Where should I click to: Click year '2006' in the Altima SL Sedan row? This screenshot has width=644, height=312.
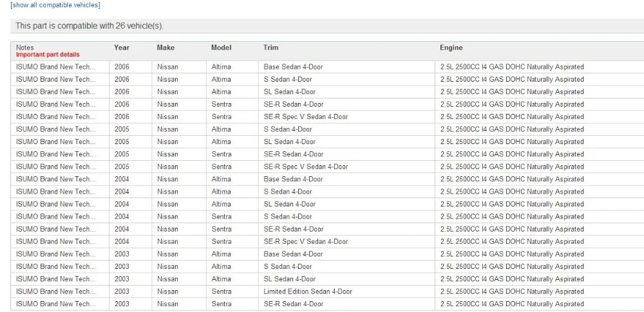[122, 91]
